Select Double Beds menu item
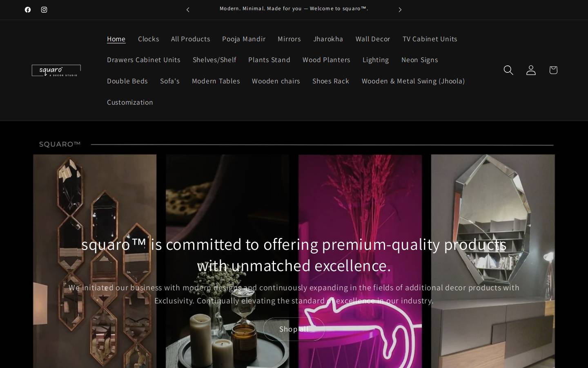 click(x=127, y=81)
